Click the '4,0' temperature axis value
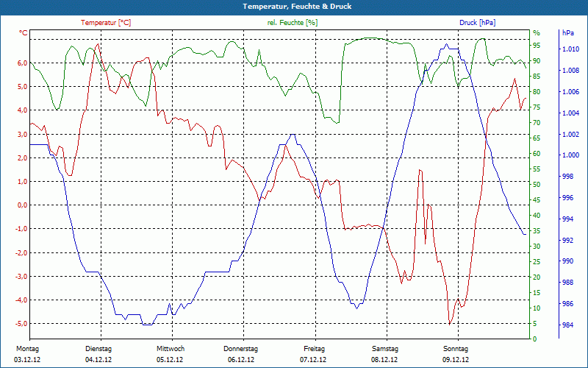Screen dimensions: 588x368 coord(23,110)
